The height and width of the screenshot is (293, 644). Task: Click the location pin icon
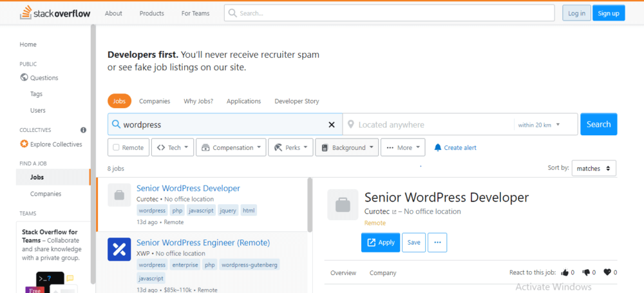click(350, 124)
